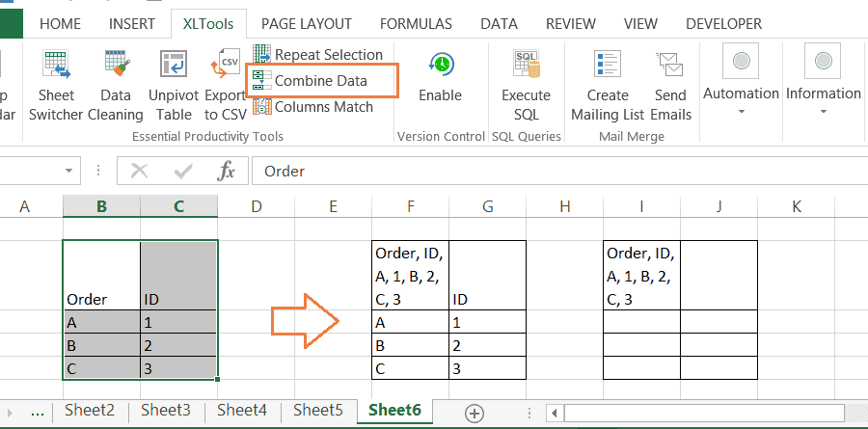
Task: Switch to the INSERT tab
Action: pos(132,24)
